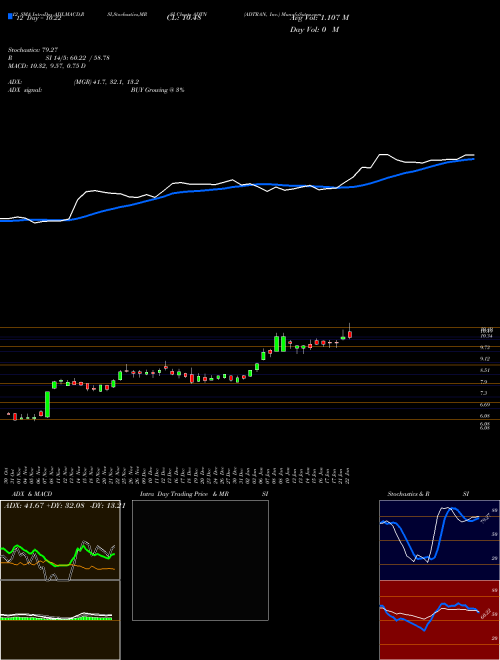The width and height of the screenshot is (500, 660).
Task: Click the 8.51 price axis label
Action: click(485, 370)
